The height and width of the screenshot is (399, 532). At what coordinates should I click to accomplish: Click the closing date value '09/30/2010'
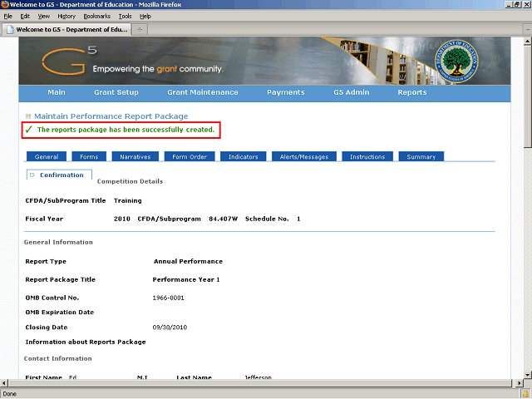[x=170, y=328]
